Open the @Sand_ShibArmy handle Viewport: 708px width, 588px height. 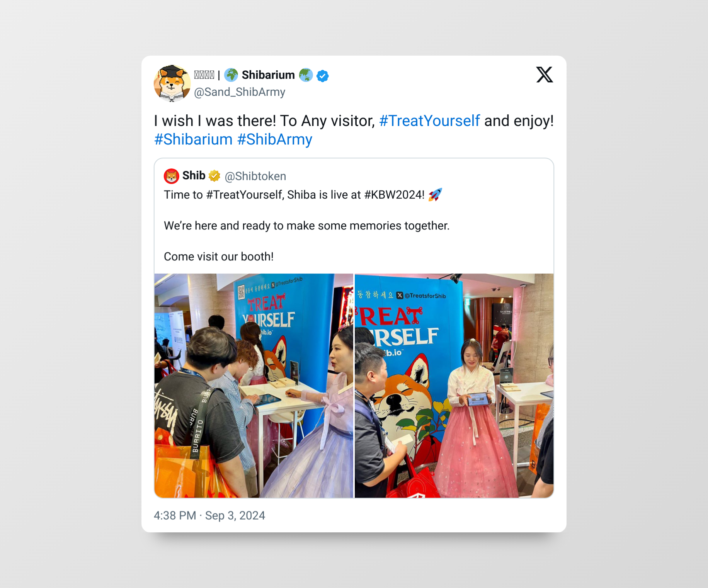[x=240, y=92]
